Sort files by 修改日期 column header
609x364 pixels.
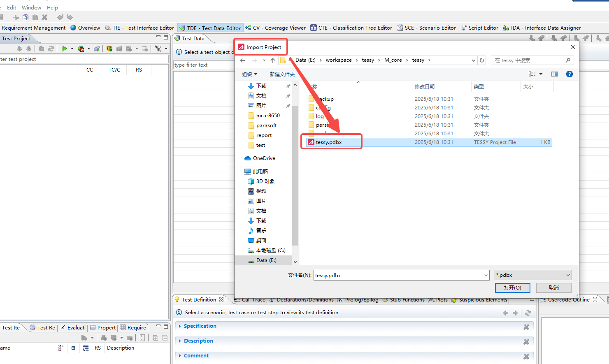[x=424, y=87]
